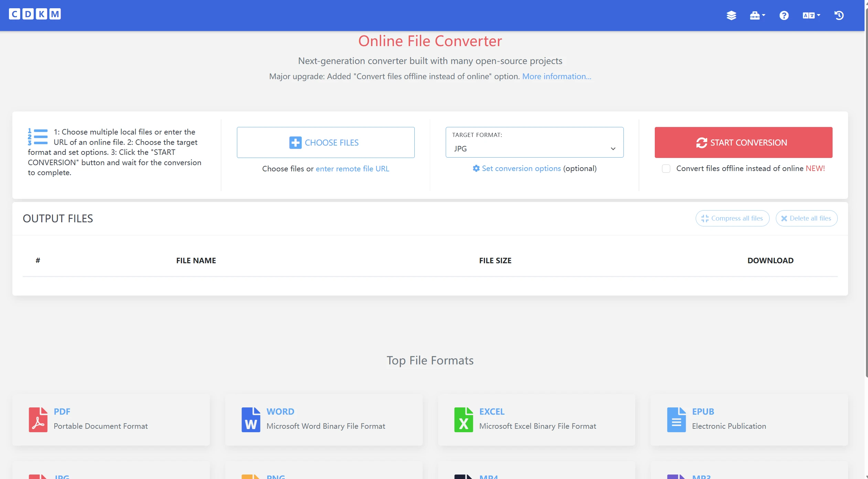Click the FILE NAME column header
Image resolution: width=868 pixels, height=479 pixels.
click(x=196, y=260)
